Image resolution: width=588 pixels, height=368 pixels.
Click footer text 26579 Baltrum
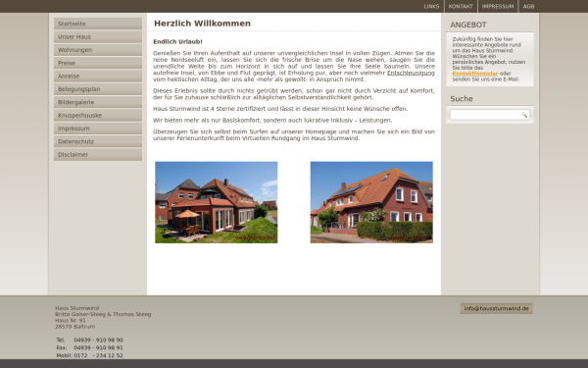75,327
